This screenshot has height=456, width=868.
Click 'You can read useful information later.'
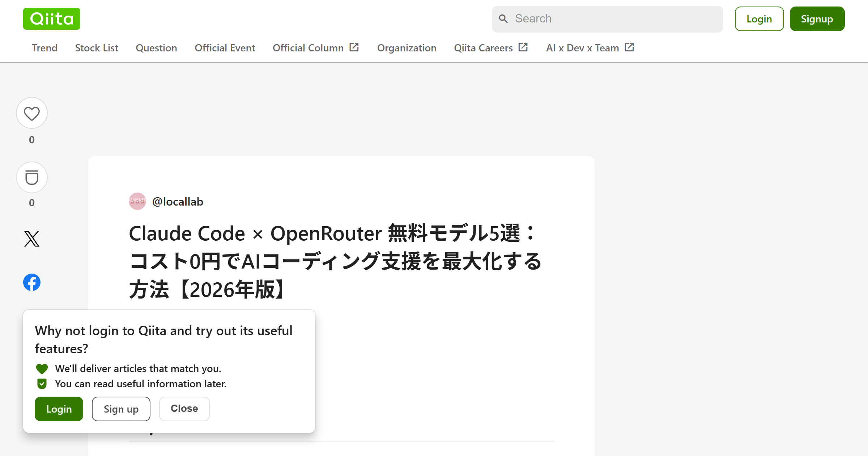pos(141,384)
